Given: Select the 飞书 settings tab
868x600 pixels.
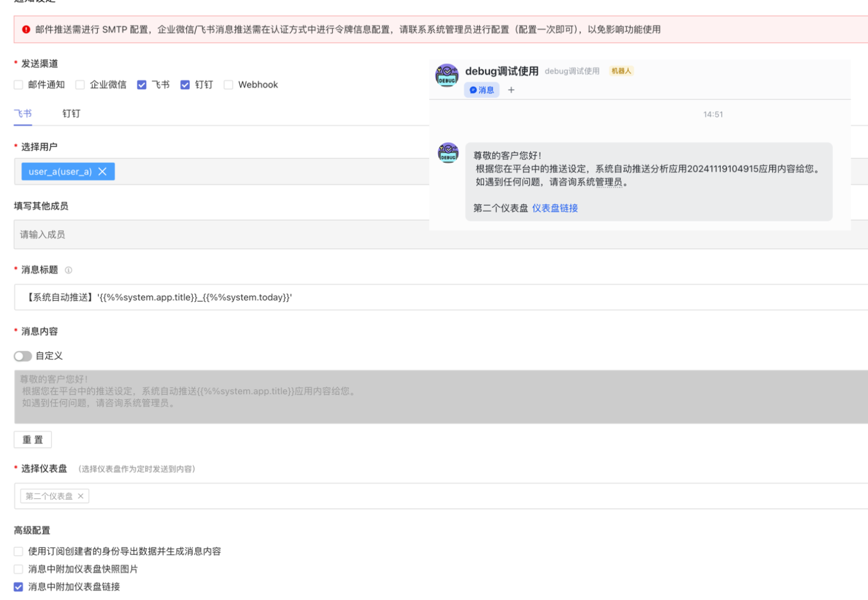Looking at the screenshot, I should point(23,114).
